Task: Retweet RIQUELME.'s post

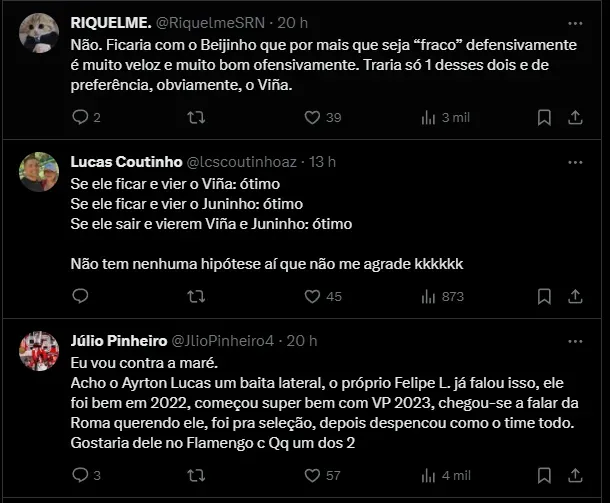Action: (x=197, y=118)
